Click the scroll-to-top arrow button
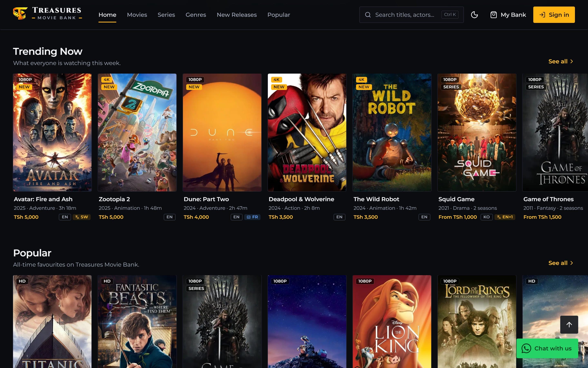 tap(569, 324)
